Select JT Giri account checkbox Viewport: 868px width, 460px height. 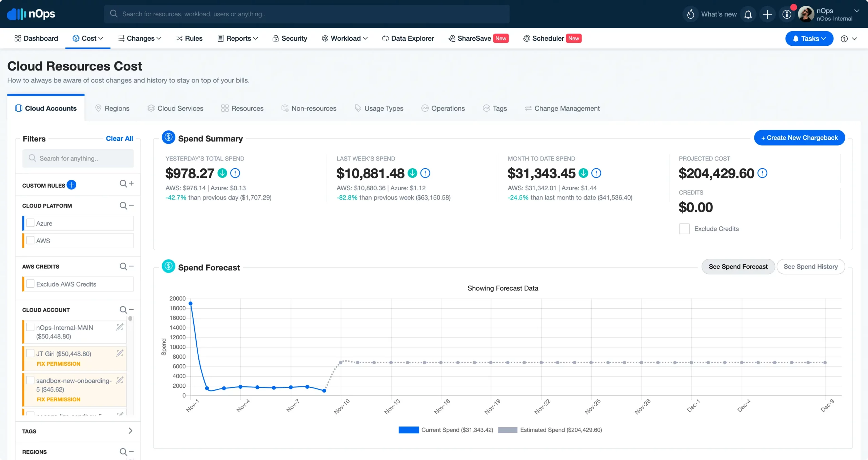[30, 353]
